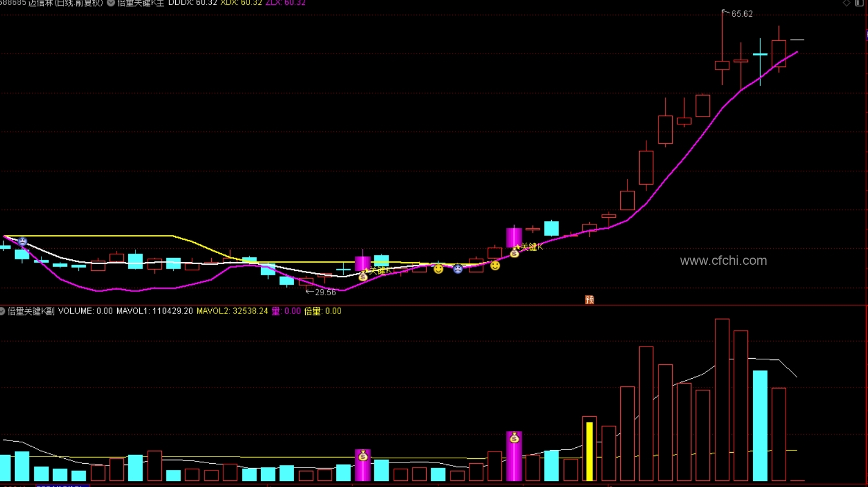Click the money bag icon beside first 关键K
The height and width of the screenshot is (487, 868).
tap(363, 276)
